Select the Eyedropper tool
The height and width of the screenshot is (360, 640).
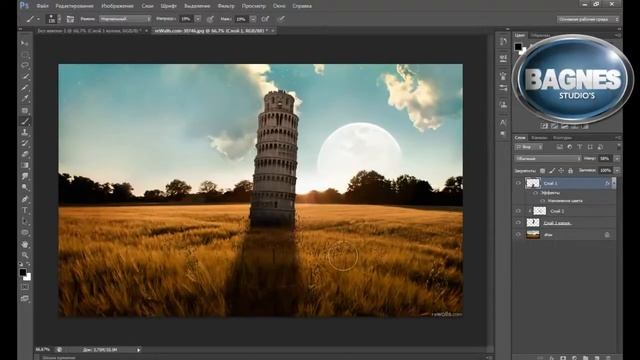25,99
